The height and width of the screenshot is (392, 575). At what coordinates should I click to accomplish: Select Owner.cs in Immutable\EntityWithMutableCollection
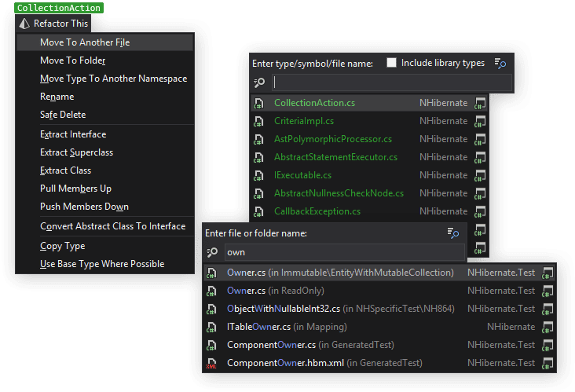click(x=379, y=273)
